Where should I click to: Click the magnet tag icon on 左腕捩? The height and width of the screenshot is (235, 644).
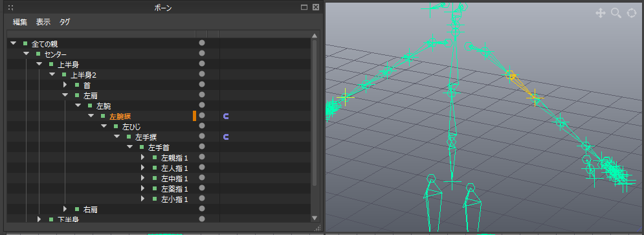[x=225, y=117]
